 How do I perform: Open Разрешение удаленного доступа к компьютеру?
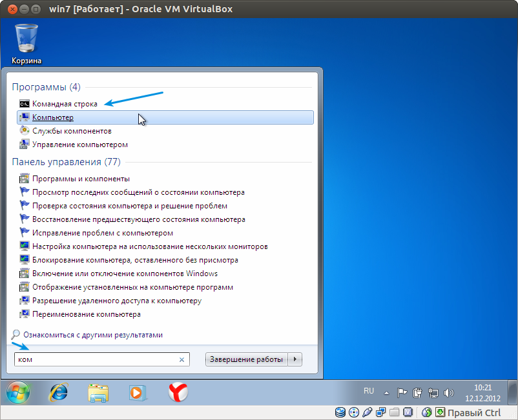[x=165, y=301]
